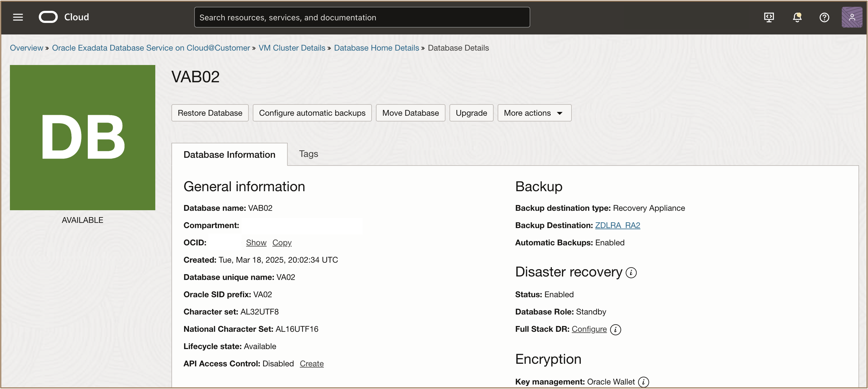The width and height of the screenshot is (868, 389).
Task: Click Configure automatic backups button
Action: (312, 113)
